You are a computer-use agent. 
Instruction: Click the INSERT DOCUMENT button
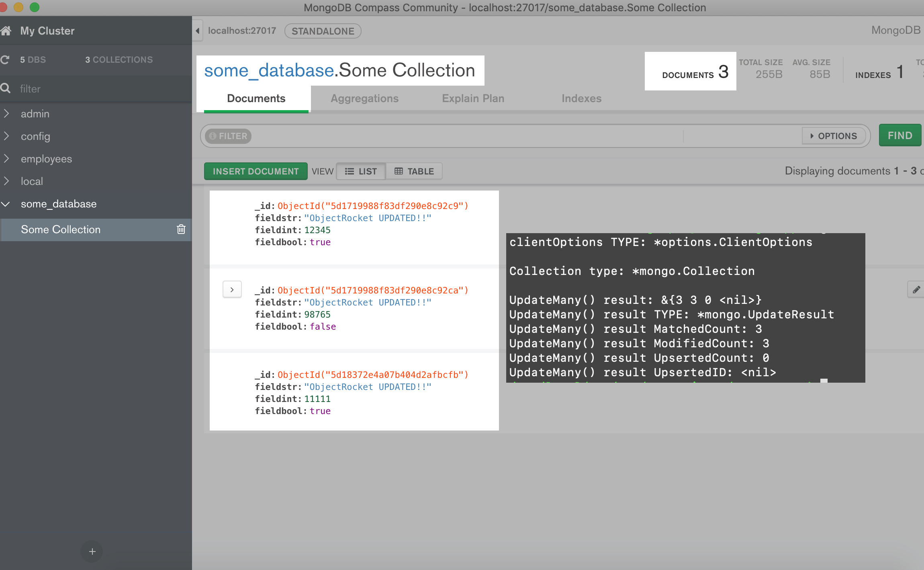click(256, 171)
